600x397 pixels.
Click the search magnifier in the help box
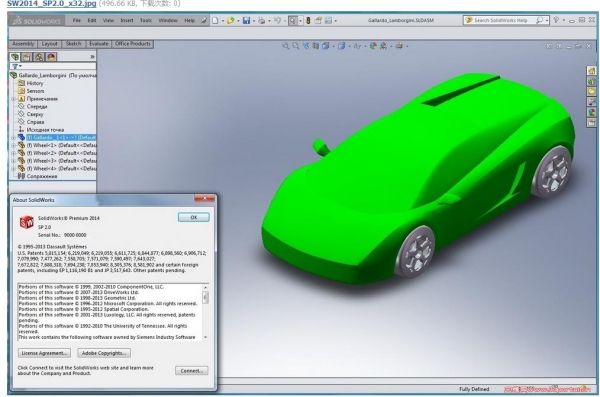(x=539, y=20)
